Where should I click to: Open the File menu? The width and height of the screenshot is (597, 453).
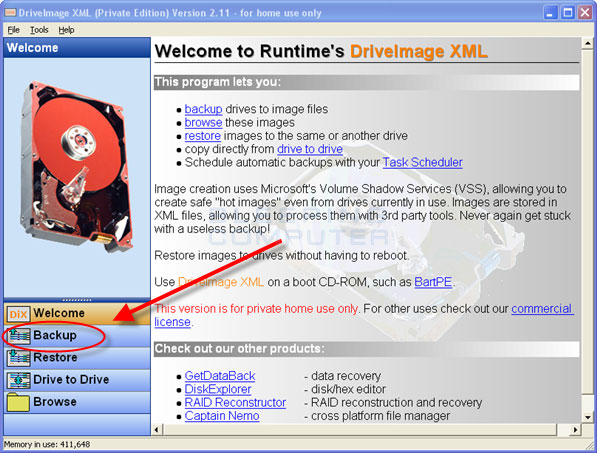[13, 30]
